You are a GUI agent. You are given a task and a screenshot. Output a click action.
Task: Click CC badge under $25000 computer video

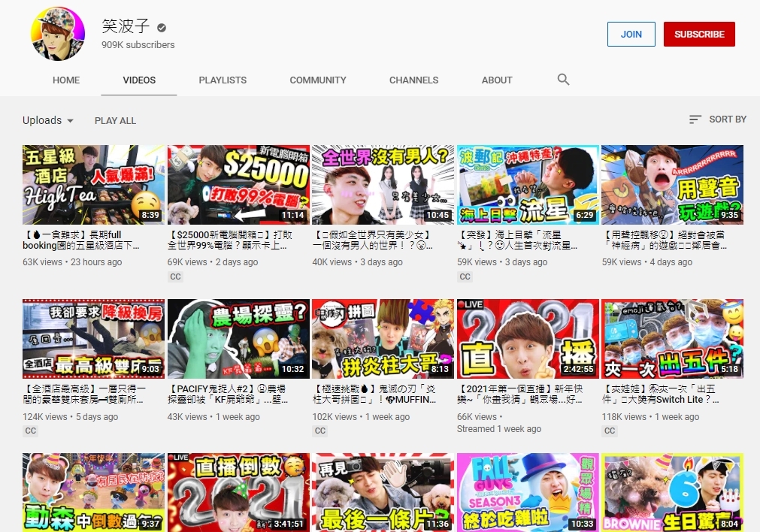(x=175, y=277)
